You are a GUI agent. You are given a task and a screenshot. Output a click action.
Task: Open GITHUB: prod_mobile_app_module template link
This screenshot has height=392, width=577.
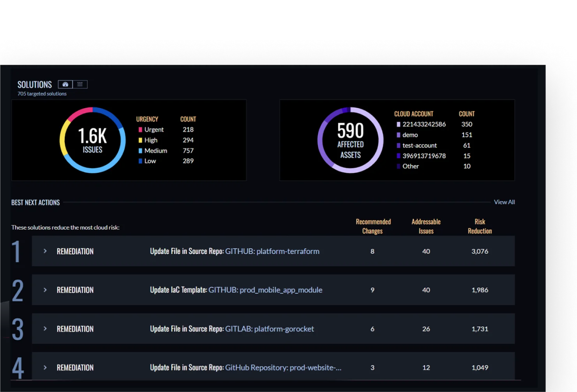click(265, 290)
